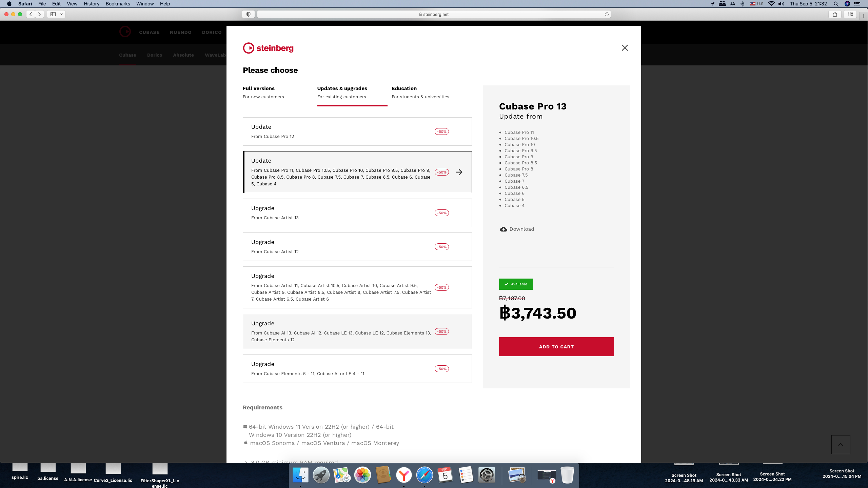Select Cubase sub-navigation link

[x=127, y=55]
